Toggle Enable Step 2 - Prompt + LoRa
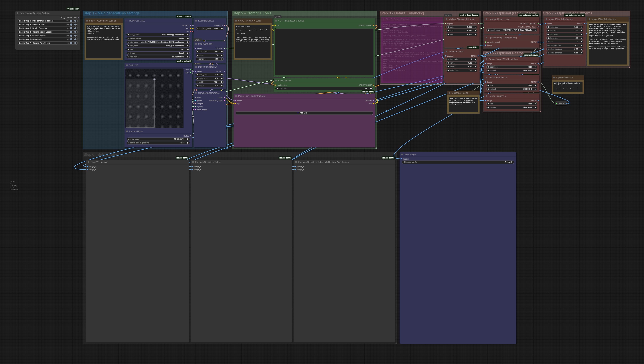This screenshot has width=644, height=364. [x=71, y=25]
